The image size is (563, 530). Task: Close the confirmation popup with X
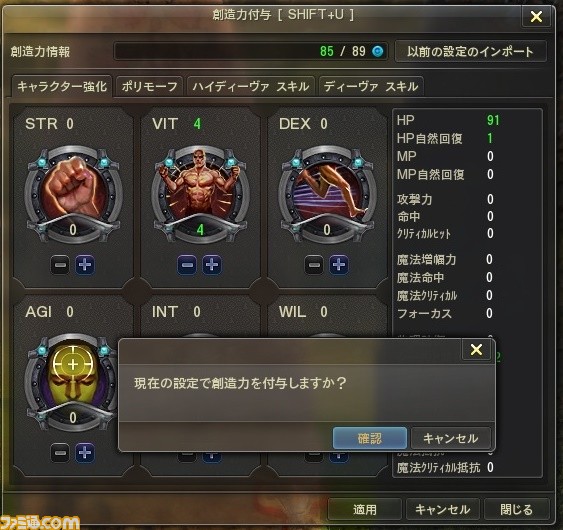(x=476, y=349)
